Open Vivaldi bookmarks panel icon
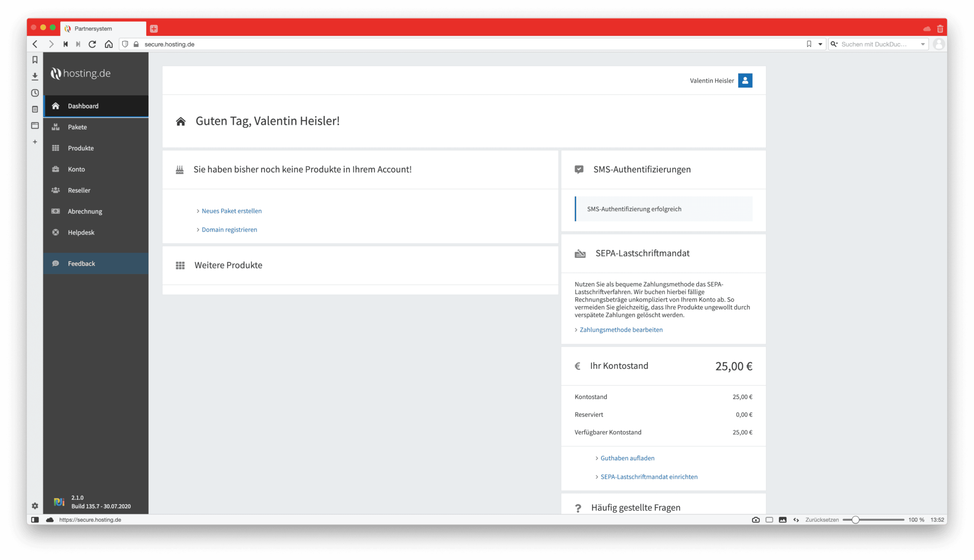 35,60
